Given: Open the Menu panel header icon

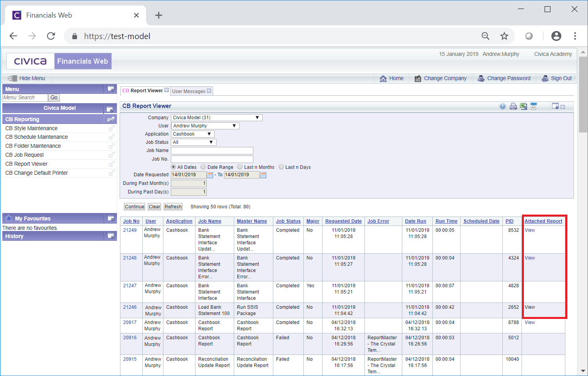Looking at the screenshot, I should (x=111, y=89).
